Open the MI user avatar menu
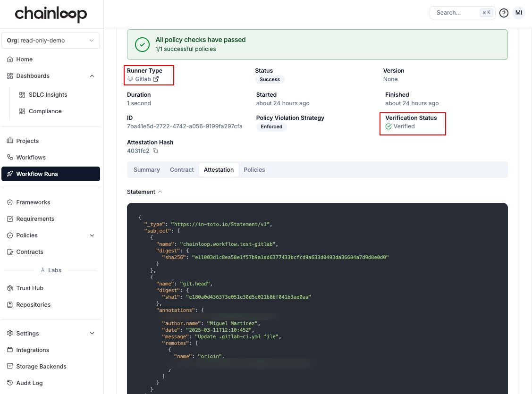The height and width of the screenshot is (394, 532). 519,13
